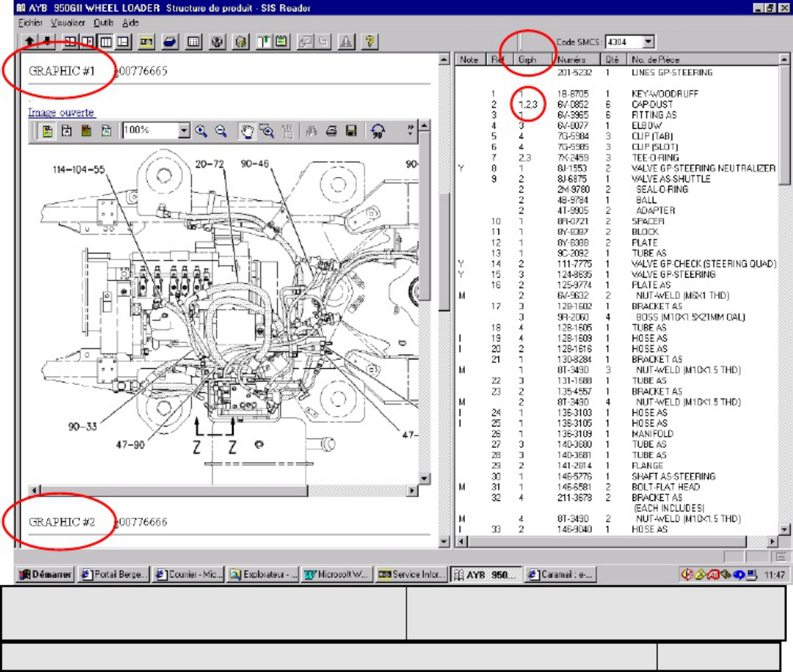Toggle the hand pan tool
793x672 pixels.
[x=247, y=131]
